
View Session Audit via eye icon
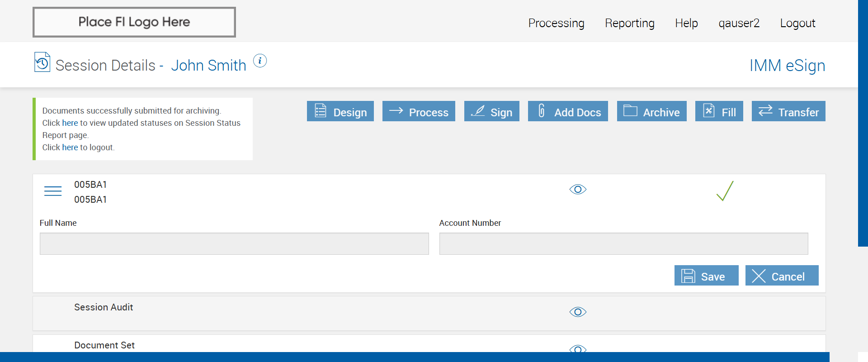point(578,312)
